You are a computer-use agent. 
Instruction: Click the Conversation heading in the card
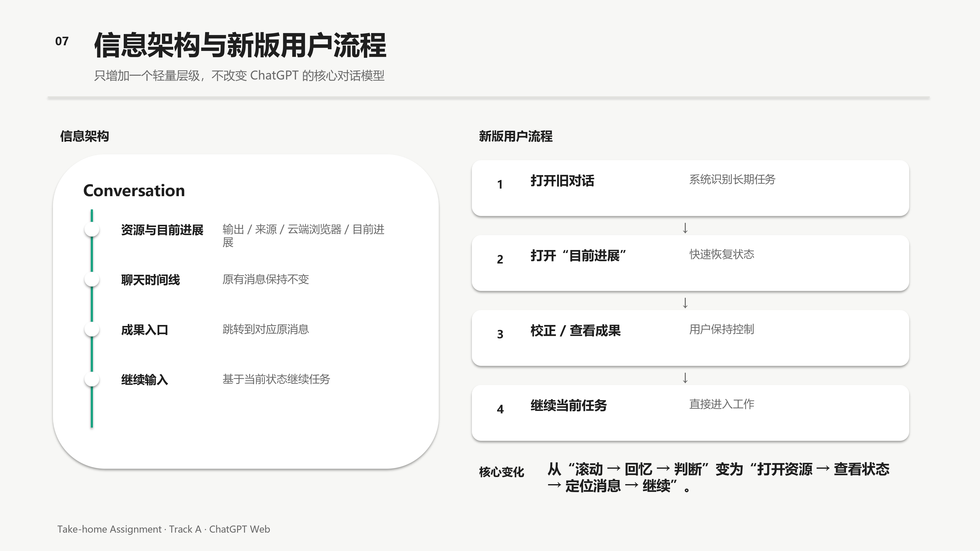(x=134, y=190)
